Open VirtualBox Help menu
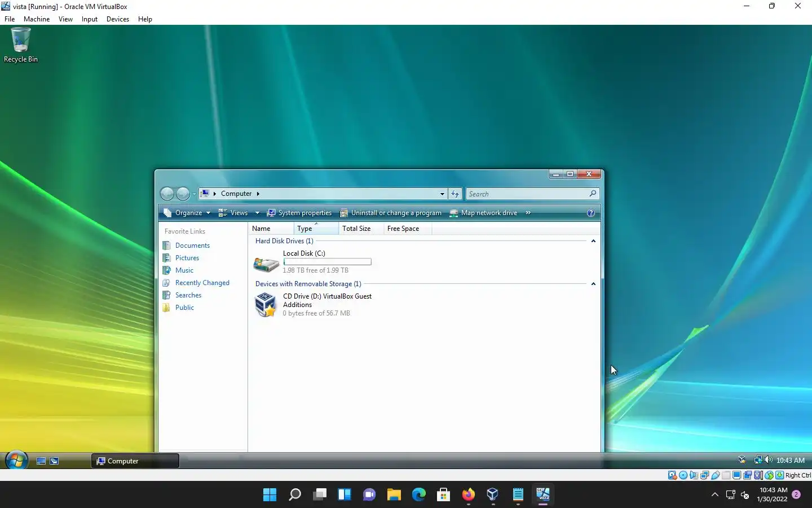 tap(145, 19)
